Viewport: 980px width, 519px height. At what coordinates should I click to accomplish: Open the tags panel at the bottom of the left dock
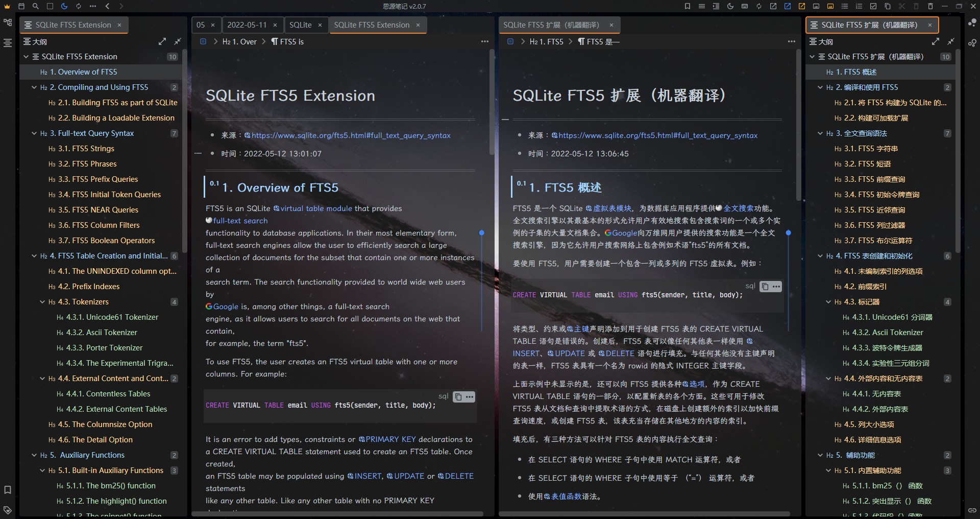click(8, 510)
